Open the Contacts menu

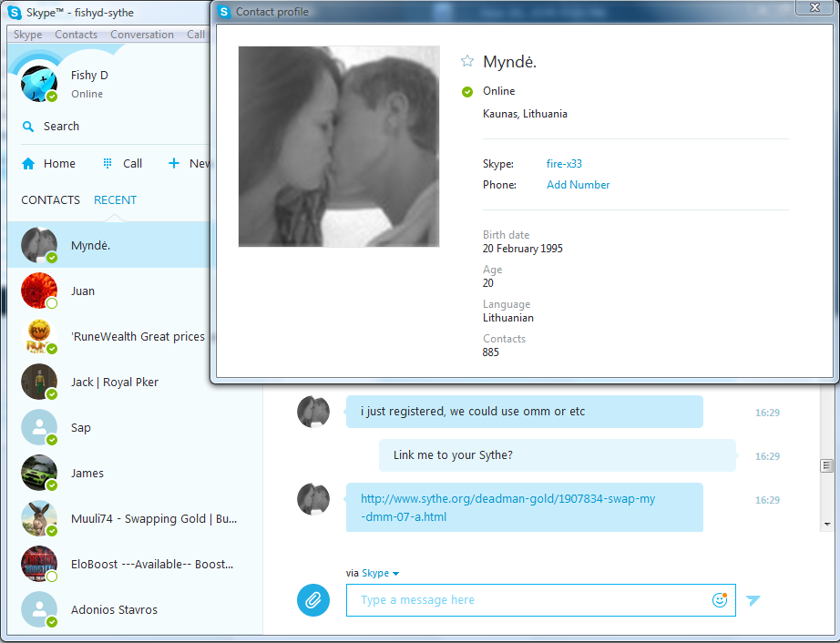coord(76,35)
